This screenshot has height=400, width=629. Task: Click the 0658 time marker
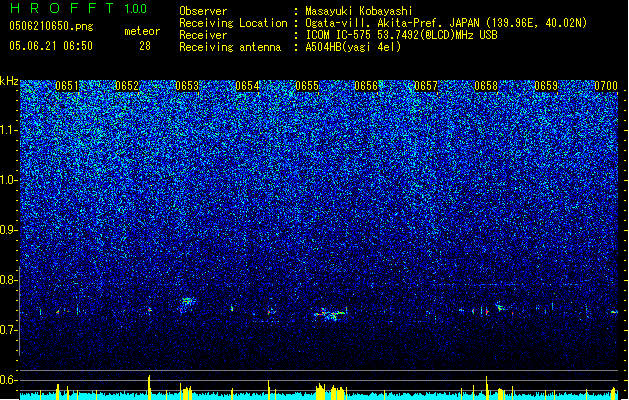tap(486, 86)
